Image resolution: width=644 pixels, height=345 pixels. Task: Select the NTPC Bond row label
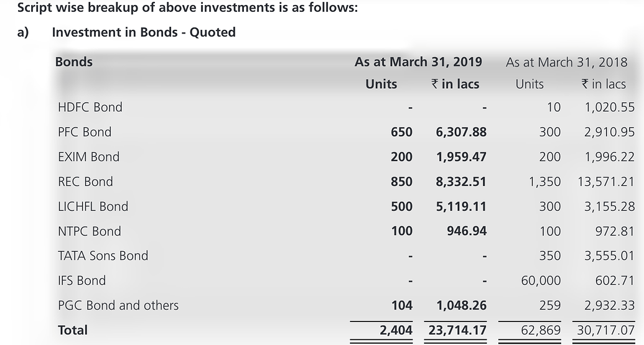tap(89, 231)
